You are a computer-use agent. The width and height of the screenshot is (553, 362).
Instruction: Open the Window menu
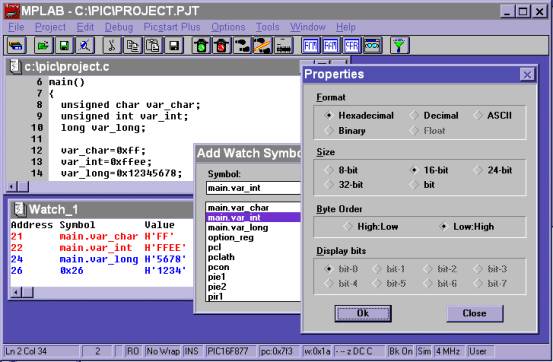tap(308, 27)
